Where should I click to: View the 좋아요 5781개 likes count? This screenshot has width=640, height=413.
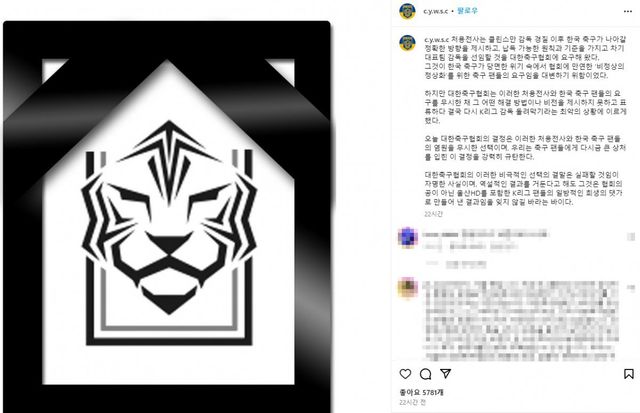(x=421, y=392)
